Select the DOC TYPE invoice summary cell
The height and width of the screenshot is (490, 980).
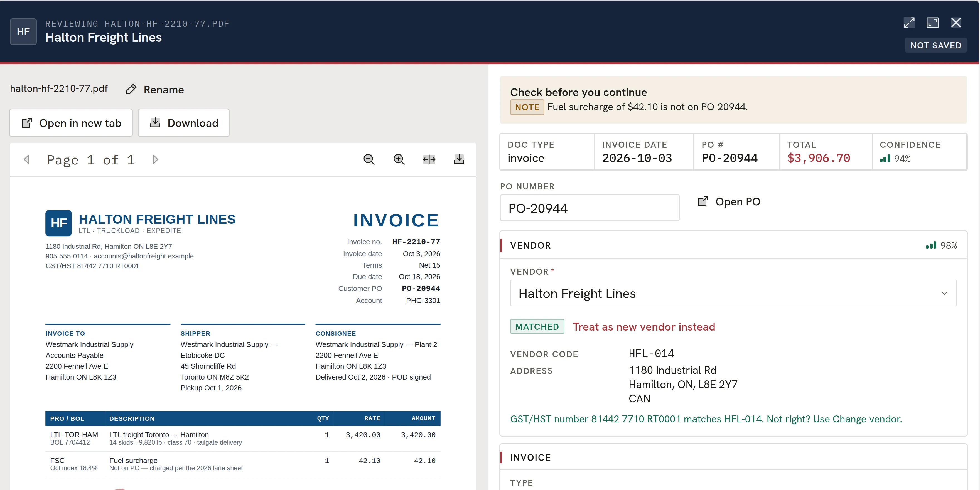coord(547,151)
